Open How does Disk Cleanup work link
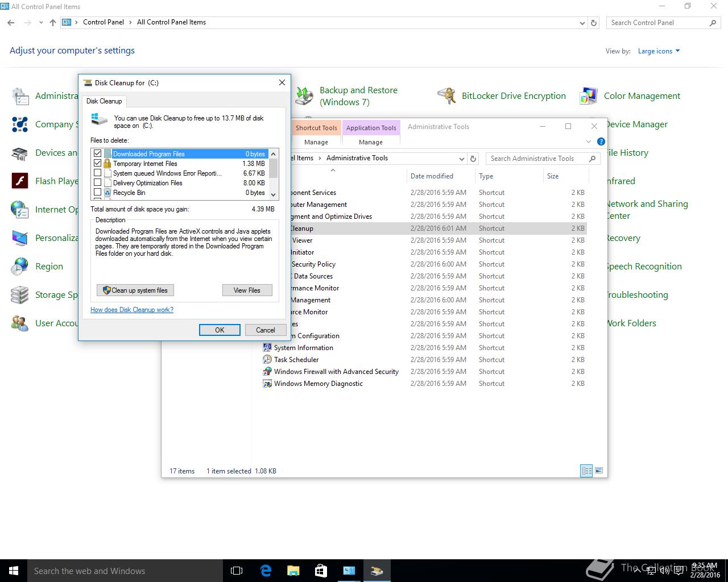Viewport: 728px width, 582px height. coord(132,310)
